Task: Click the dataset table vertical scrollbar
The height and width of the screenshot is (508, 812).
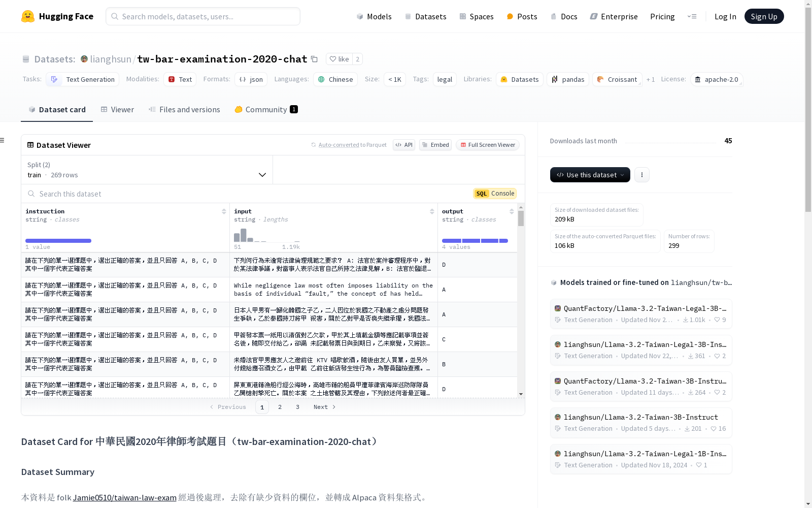Action: pyautogui.click(x=521, y=218)
